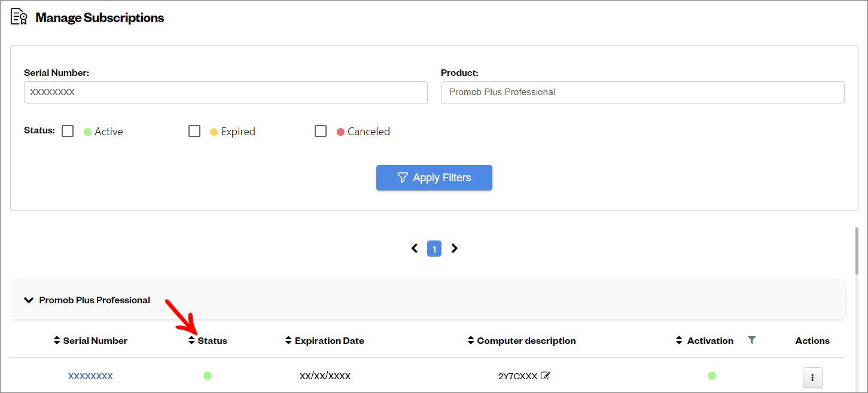Screen dimensions: 868x393
Task: Click into the Serial Number input field
Action: click(226, 93)
